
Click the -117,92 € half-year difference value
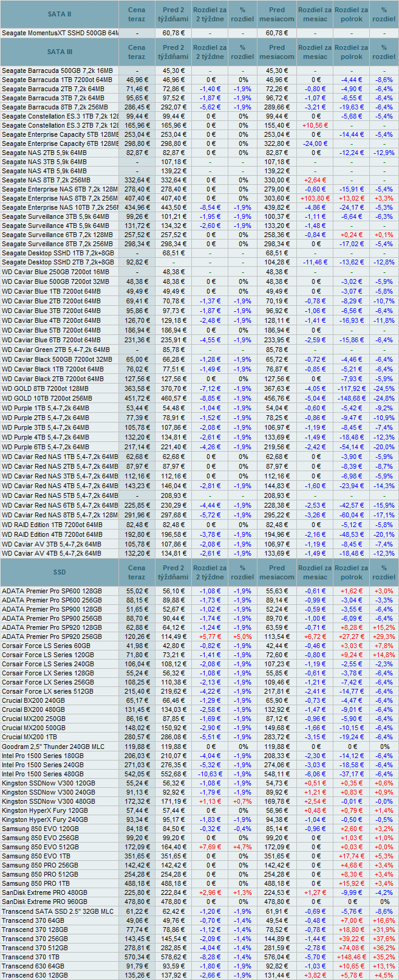coord(351,388)
